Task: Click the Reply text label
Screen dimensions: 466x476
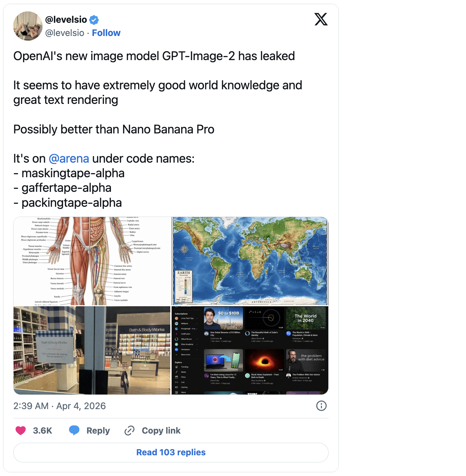Action: pos(98,431)
